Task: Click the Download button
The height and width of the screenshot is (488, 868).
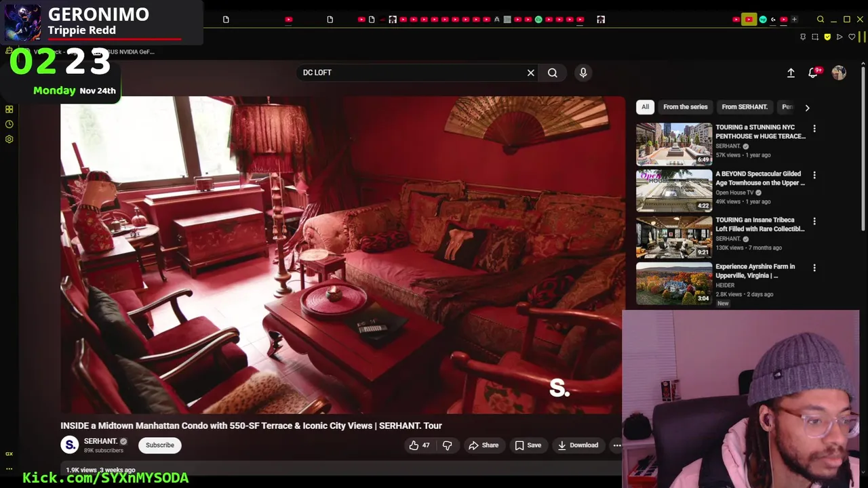Action: click(x=578, y=445)
